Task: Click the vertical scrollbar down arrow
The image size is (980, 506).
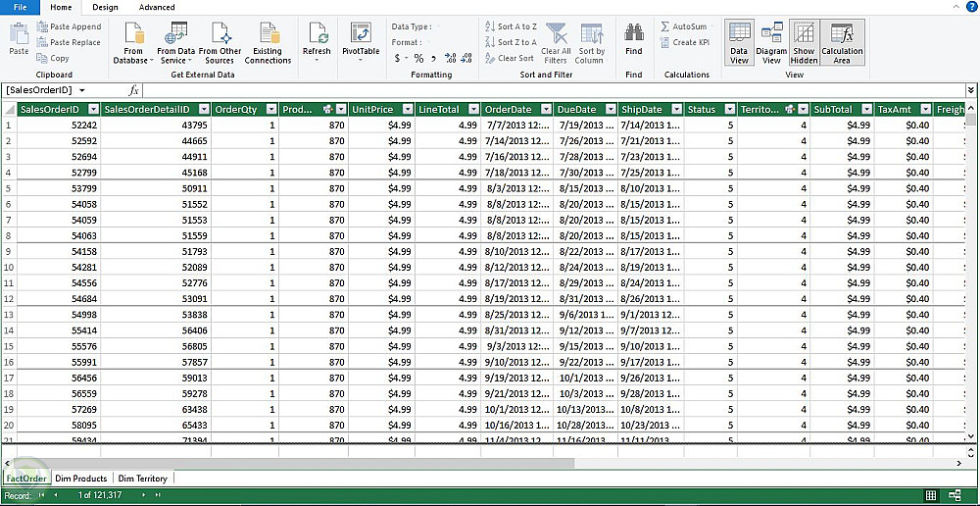Action: pos(970,436)
